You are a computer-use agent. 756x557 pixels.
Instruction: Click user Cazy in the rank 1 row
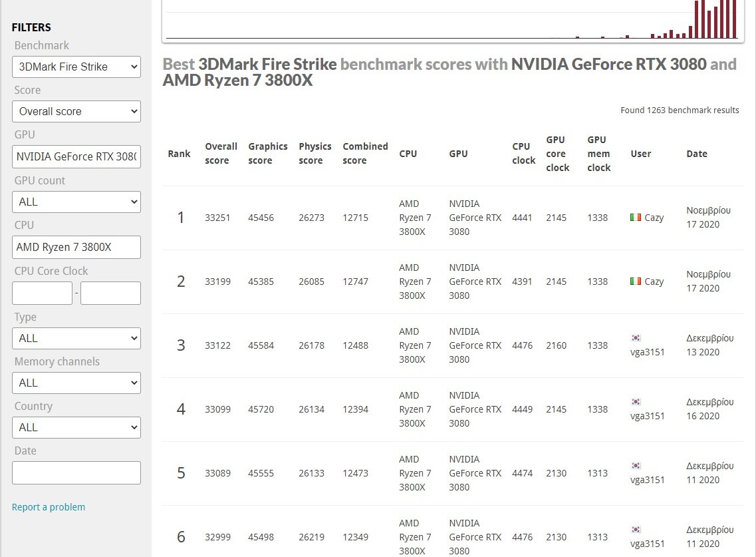click(654, 218)
